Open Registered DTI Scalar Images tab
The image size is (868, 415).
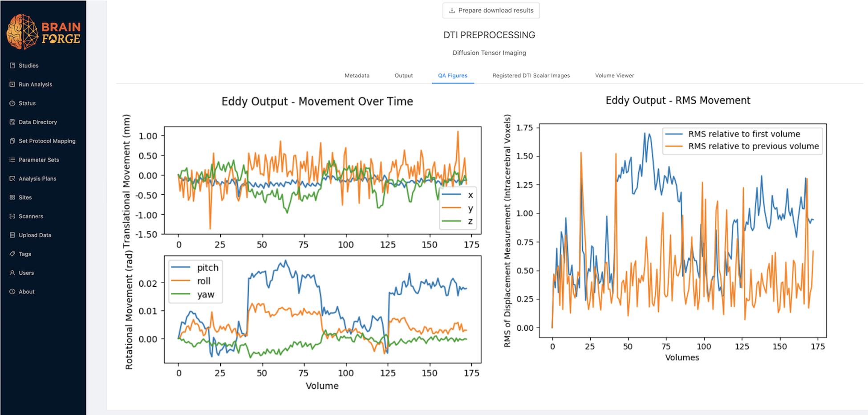[x=531, y=75]
